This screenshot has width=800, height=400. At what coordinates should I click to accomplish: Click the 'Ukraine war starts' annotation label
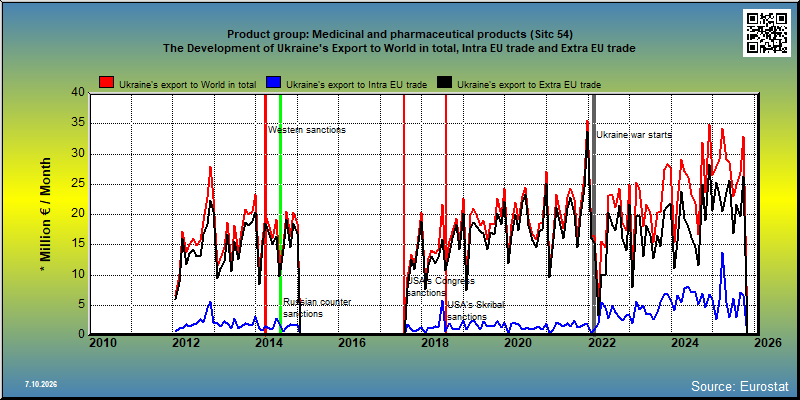click(x=634, y=135)
